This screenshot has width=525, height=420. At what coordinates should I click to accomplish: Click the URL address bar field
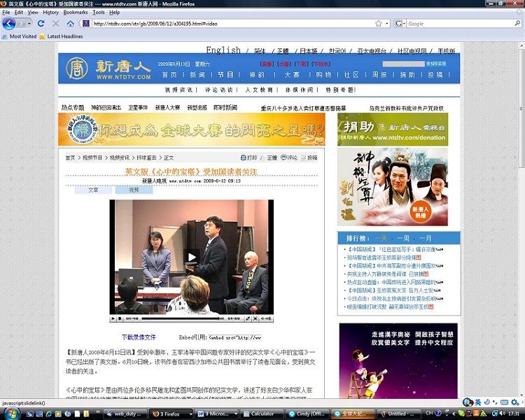(x=231, y=24)
